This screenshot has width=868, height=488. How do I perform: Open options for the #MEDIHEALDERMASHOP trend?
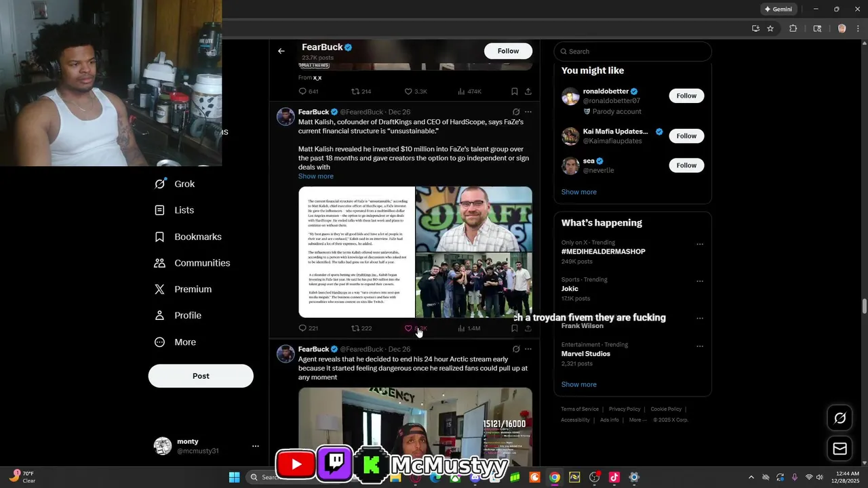(700, 244)
